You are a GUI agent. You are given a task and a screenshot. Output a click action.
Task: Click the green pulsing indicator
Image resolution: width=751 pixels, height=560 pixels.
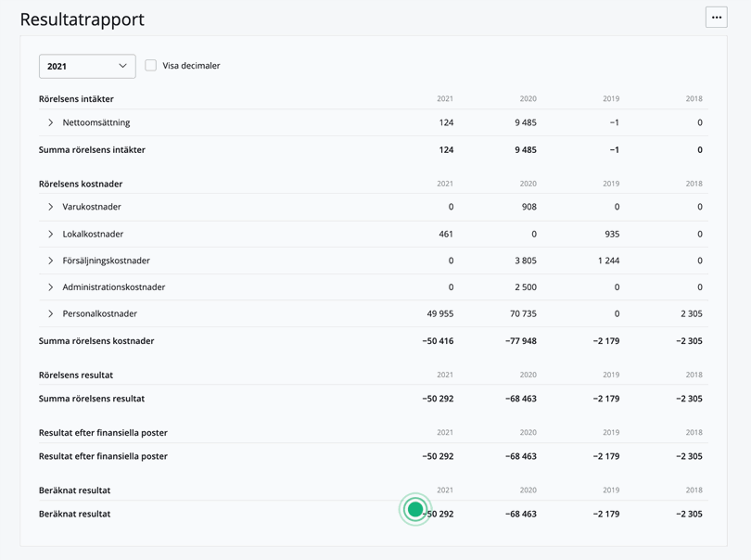[x=414, y=508]
